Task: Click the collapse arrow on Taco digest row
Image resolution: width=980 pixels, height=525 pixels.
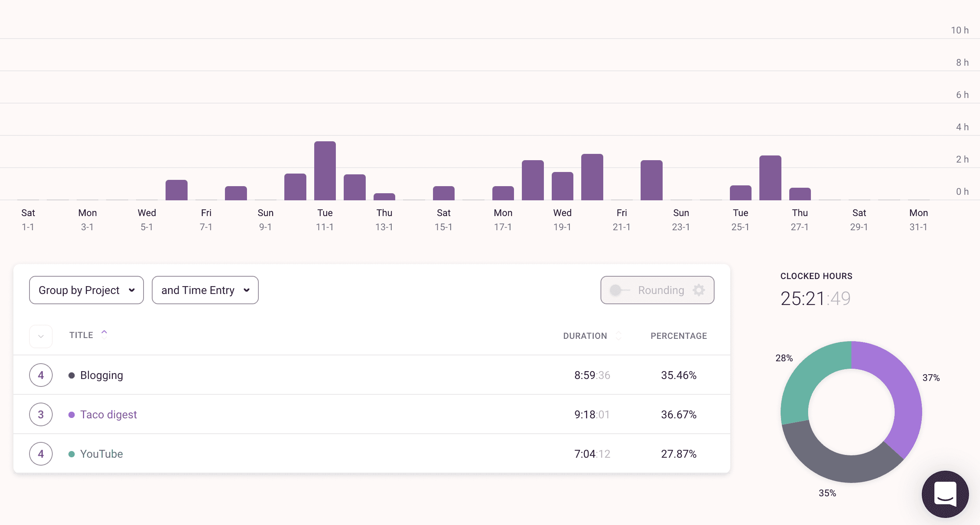Action: [40, 413]
